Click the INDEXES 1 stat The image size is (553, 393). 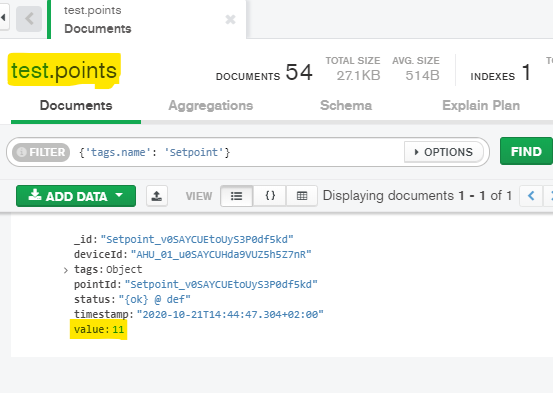click(x=500, y=72)
